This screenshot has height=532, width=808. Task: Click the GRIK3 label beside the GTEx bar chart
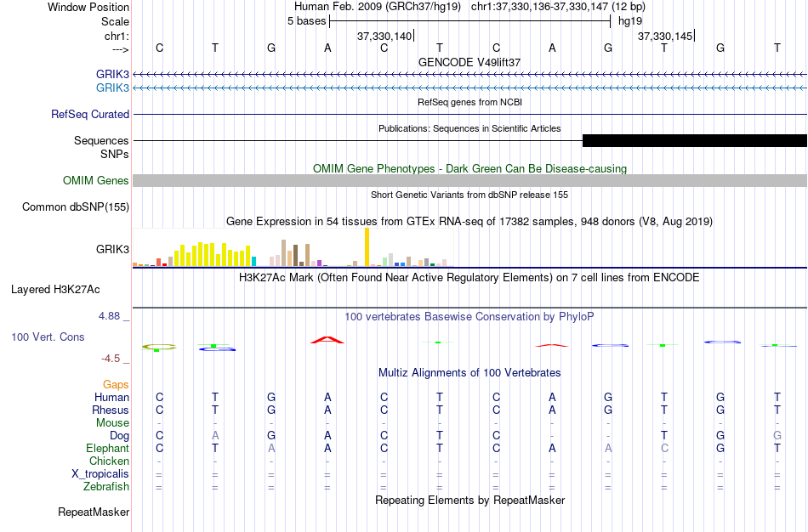click(x=112, y=249)
